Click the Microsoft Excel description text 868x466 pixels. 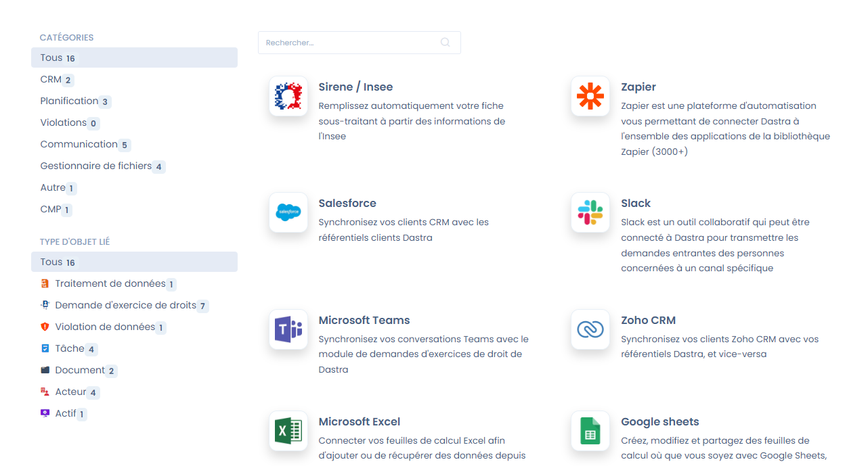tap(422, 448)
